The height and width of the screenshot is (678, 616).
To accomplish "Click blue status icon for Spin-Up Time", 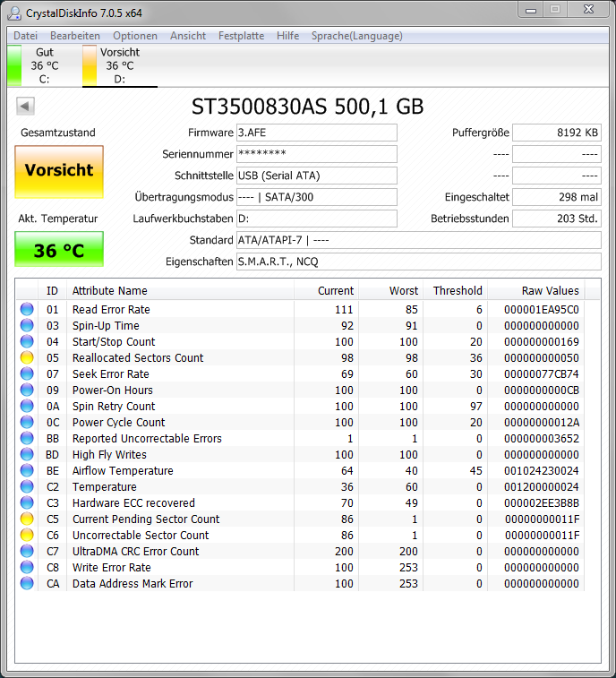I will (27, 325).
